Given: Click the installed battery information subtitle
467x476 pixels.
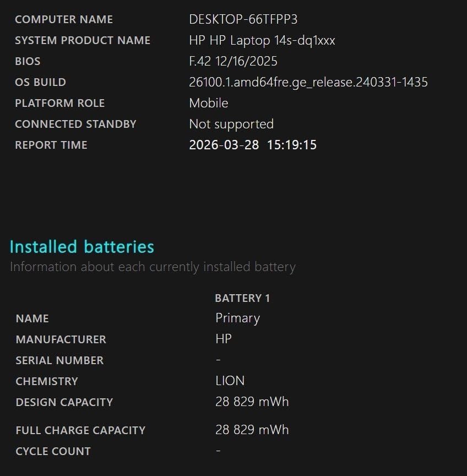Looking at the screenshot, I should tap(153, 267).
